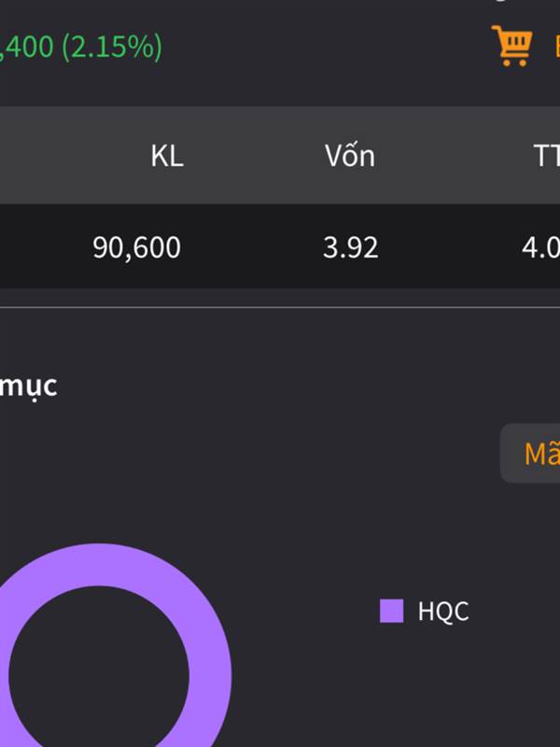Select the black holdings data row
This screenshot has height=747, width=560.
280,247
